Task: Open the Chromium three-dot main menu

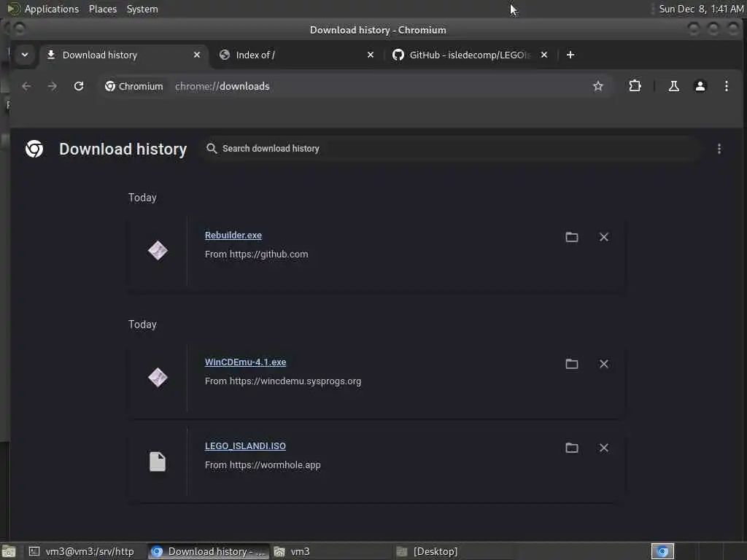Action: click(x=726, y=86)
